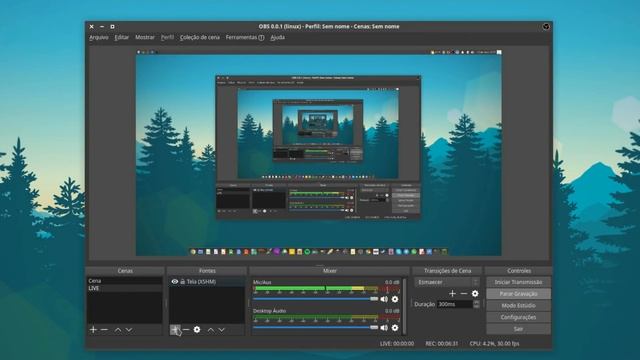Screen dimensions: 640x360
Task: Move source up in Fontes list
Action: pyautogui.click(x=211, y=329)
